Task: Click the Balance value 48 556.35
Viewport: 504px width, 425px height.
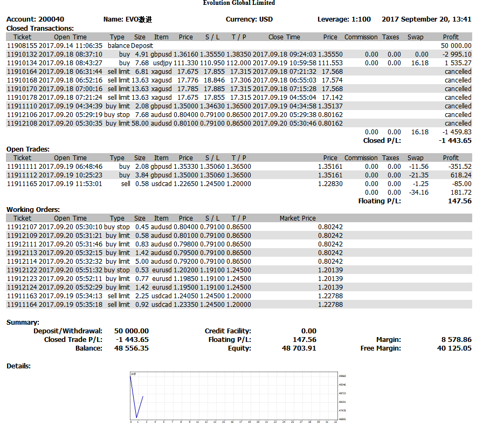Action: (132, 348)
